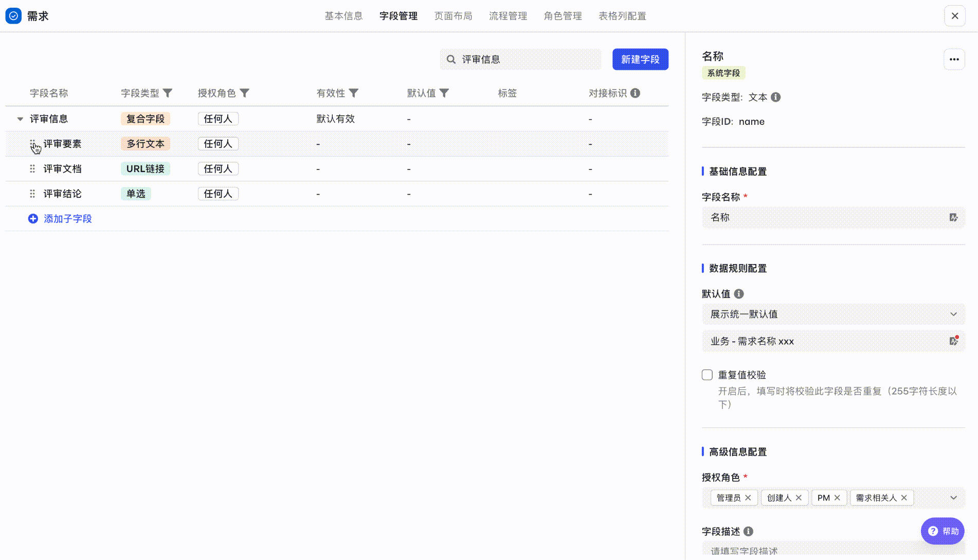
Task: Remove the 创建人 role tag
Action: (799, 498)
